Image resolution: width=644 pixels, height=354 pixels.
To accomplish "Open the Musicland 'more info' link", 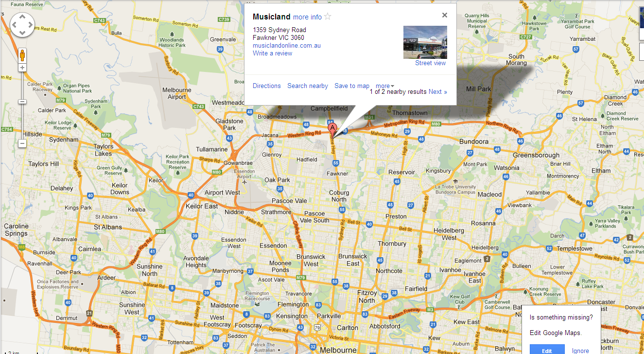I will click(x=307, y=17).
